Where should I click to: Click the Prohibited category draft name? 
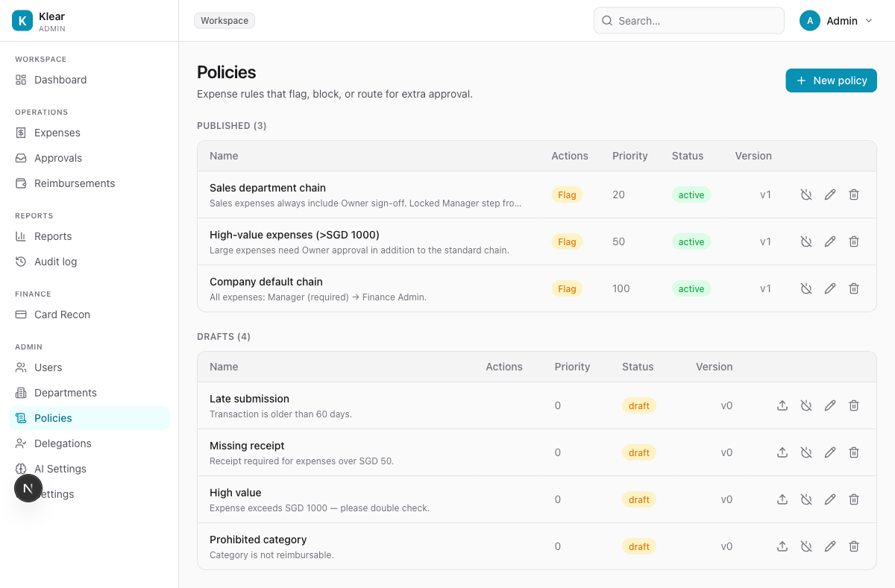click(258, 540)
